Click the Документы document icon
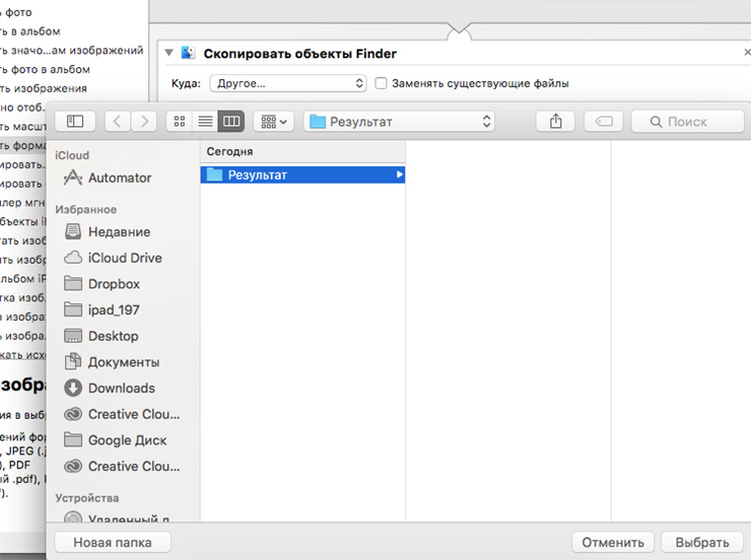This screenshot has width=751, height=560. pos(73,361)
